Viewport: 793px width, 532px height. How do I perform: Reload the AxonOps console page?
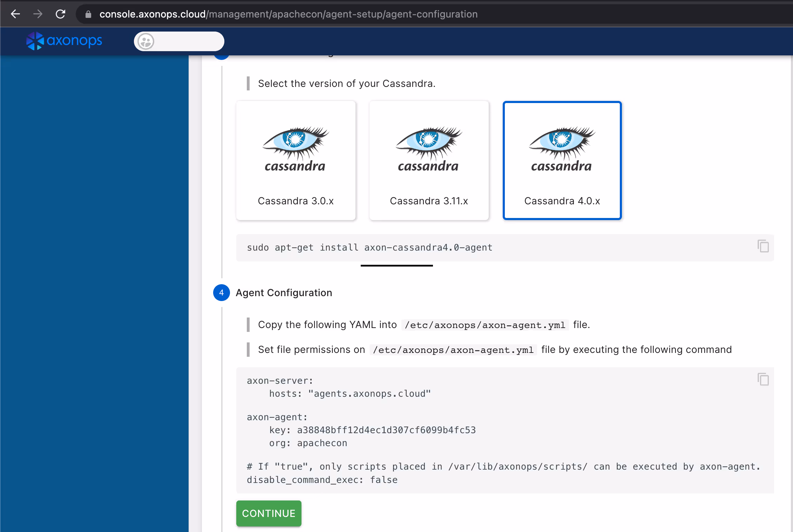click(x=61, y=14)
